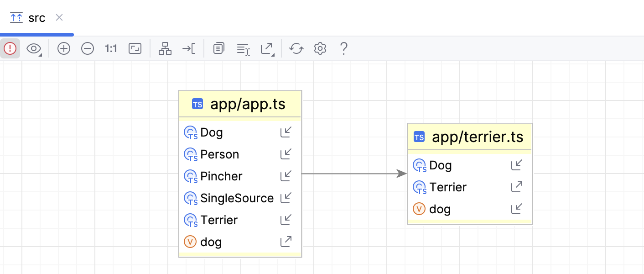Select the src diagram tab
Screen dimensions: 644x274
coord(27,18)
